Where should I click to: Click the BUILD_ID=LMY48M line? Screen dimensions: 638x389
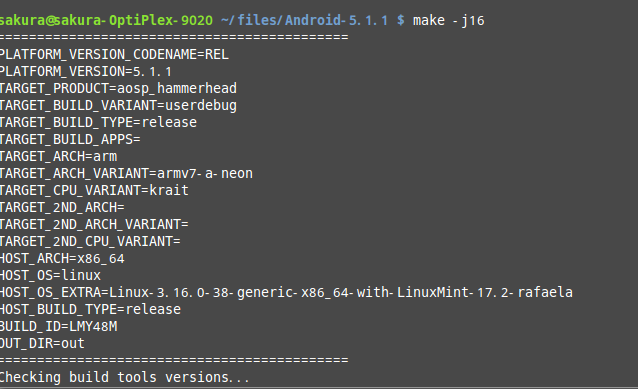coord(59,327)
